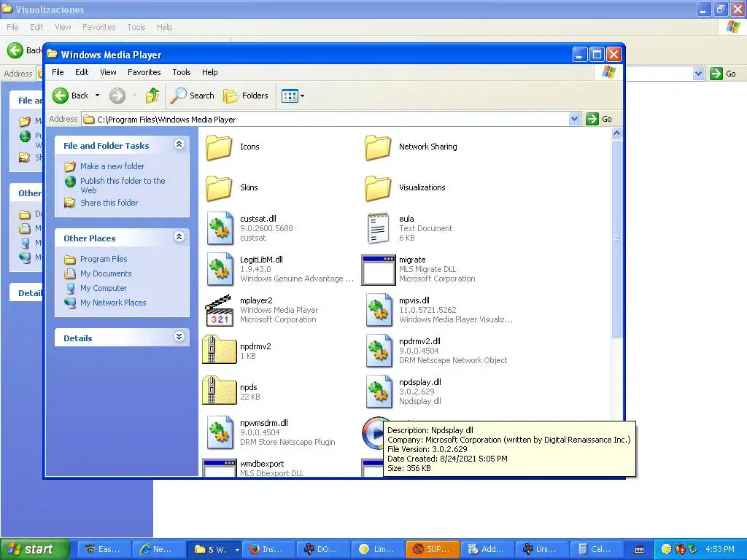Switch to the Cal... taskbar button
Image resolution: width=747 pixels, height=560 pixels.
coord(597,549)
